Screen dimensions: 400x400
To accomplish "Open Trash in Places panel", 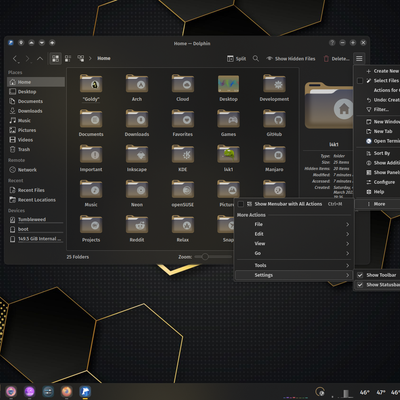I will tap(36, 149).
